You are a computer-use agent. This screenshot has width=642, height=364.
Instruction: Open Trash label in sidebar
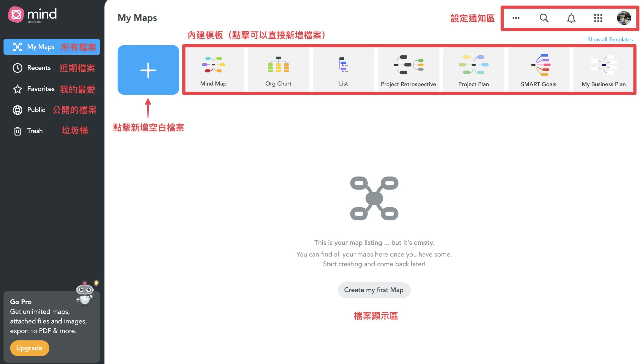coord(35,131)
